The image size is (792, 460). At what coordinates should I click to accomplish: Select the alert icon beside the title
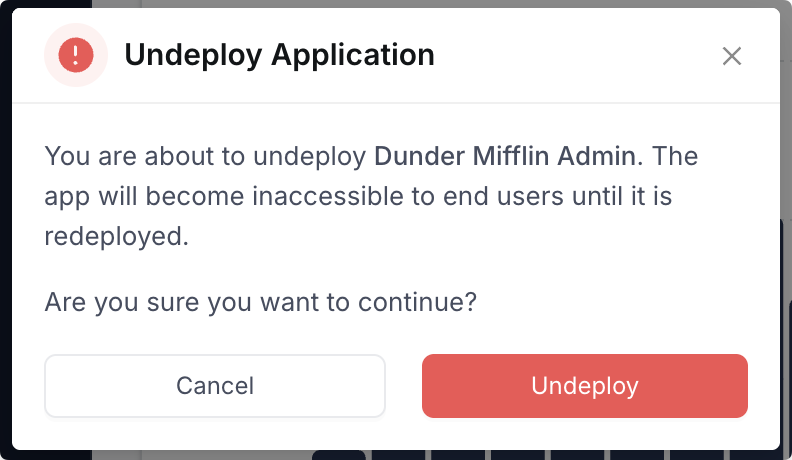point(76,55)
